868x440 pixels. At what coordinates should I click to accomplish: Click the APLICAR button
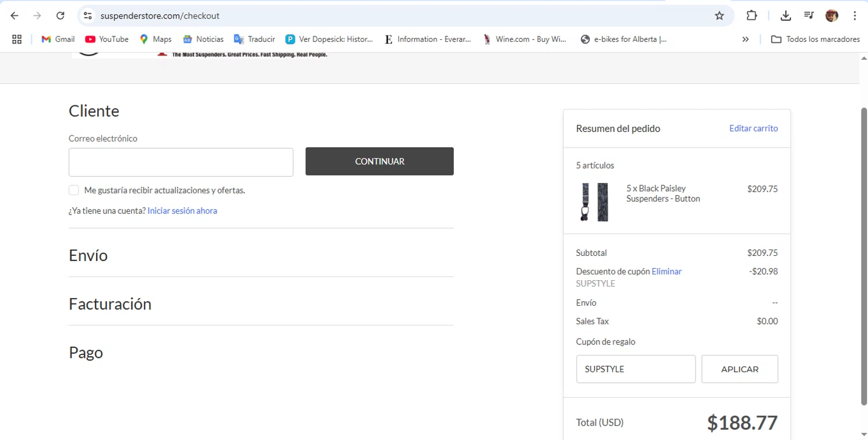(x=740, y=369)
